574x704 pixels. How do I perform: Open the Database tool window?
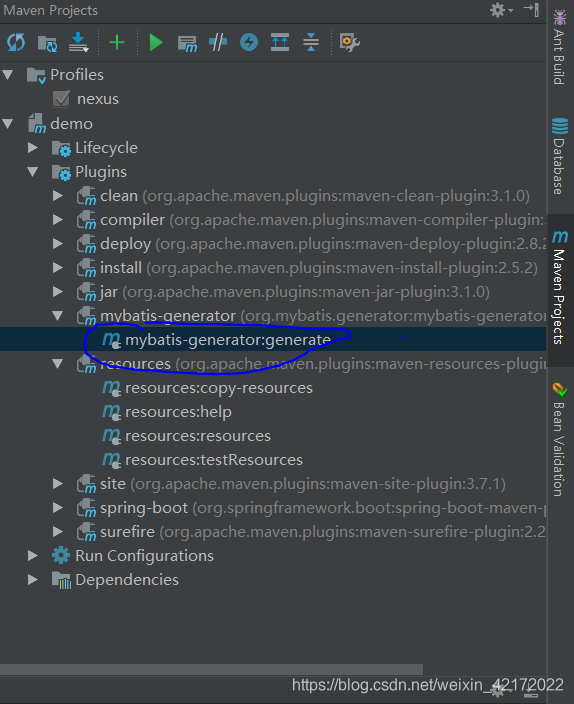point(560,156)
